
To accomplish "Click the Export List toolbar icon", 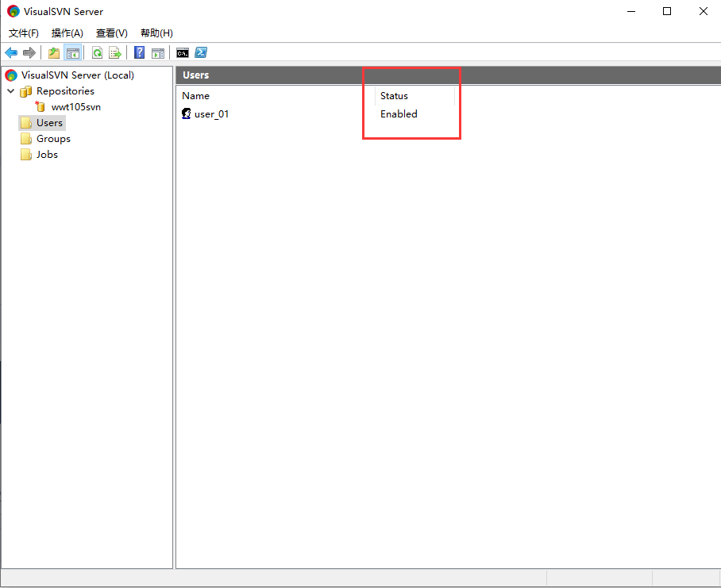I will point(115,53).
